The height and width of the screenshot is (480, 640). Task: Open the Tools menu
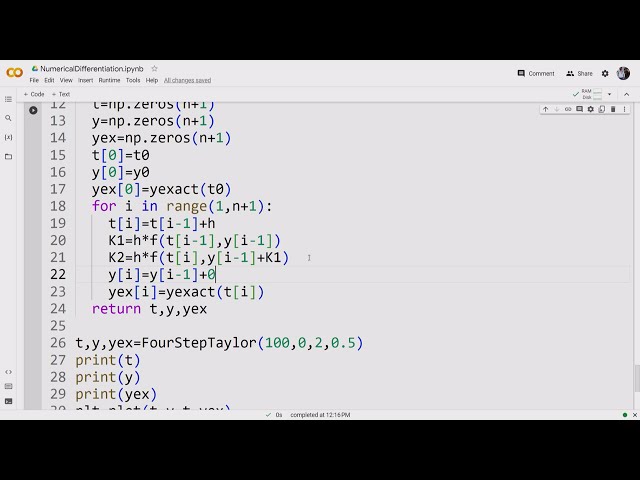point(133,80)
